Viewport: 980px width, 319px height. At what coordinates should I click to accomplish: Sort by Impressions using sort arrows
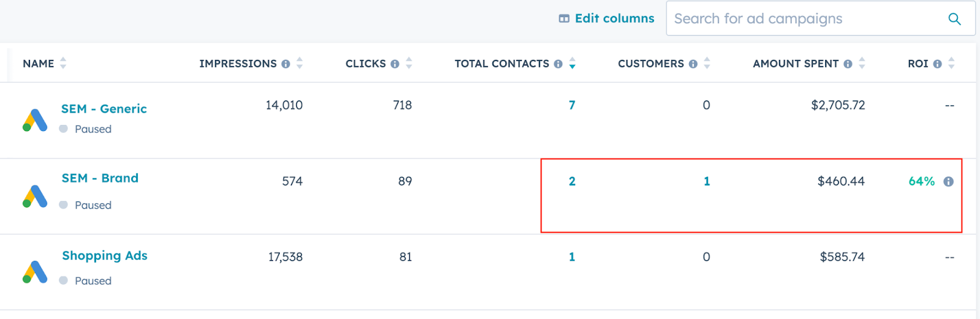[x=300, y=63]
